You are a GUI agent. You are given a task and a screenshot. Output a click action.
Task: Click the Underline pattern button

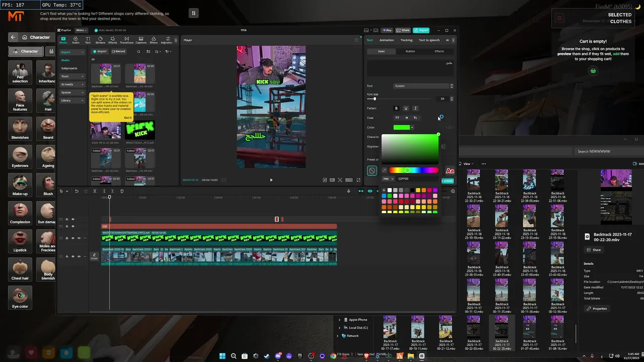pyautogui.click(x=406, y=108)
